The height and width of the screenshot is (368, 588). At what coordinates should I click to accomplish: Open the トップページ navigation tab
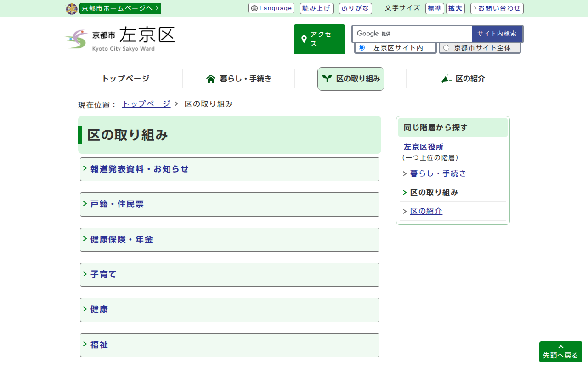(125, 79)
